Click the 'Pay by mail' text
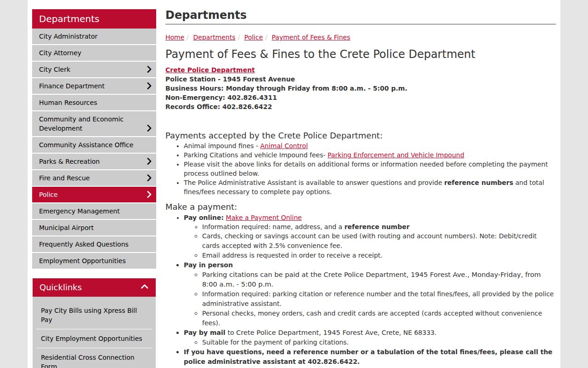 (x=204, y=333)
